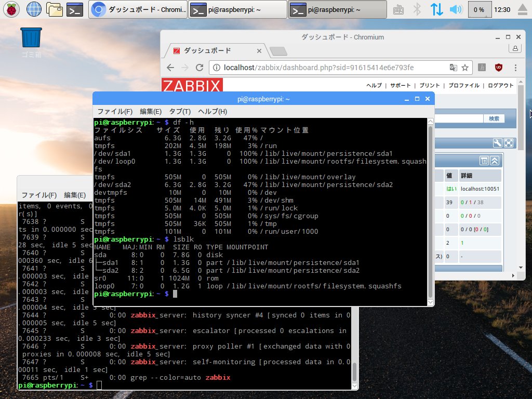
Task: Click the front terminal title bar
Action: 263,99
